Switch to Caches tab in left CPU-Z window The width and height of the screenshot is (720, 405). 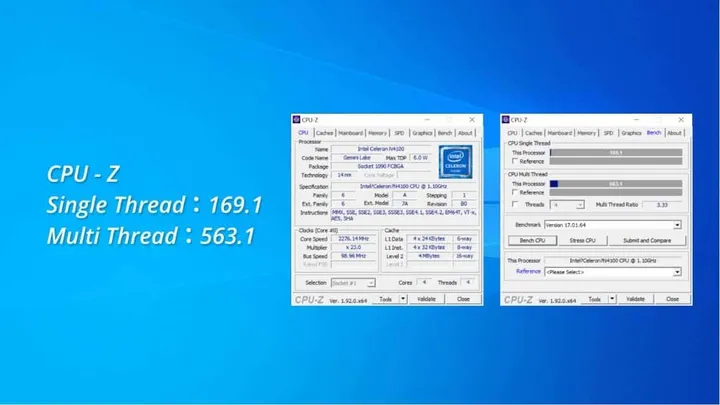(x=324, y=133)
